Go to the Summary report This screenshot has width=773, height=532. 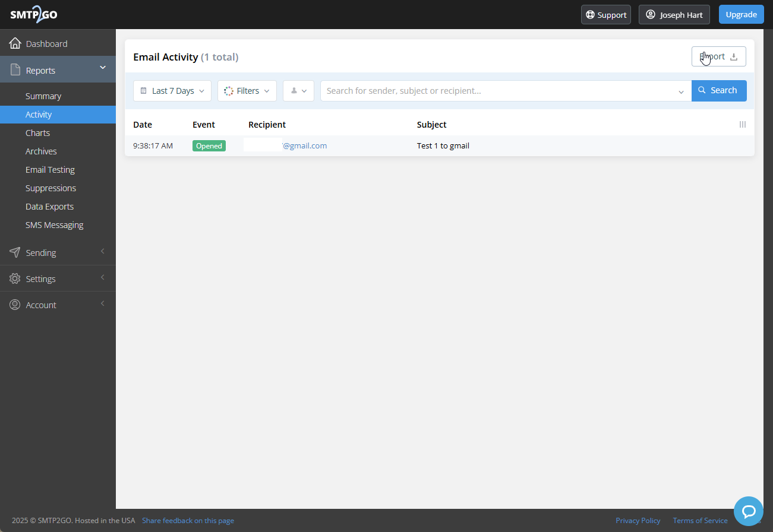pyautogui.click(x=43, y=96)
